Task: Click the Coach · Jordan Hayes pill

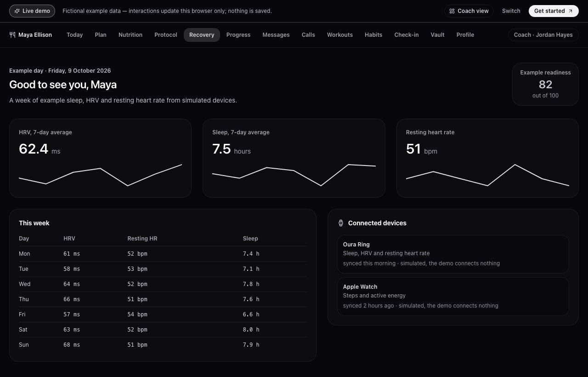Action: point(543,35)
